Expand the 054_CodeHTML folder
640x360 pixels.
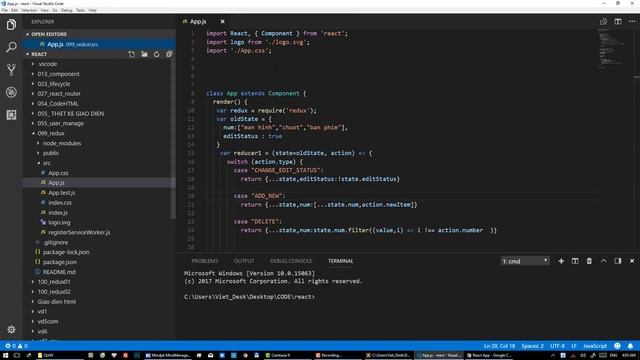point(58,104)
